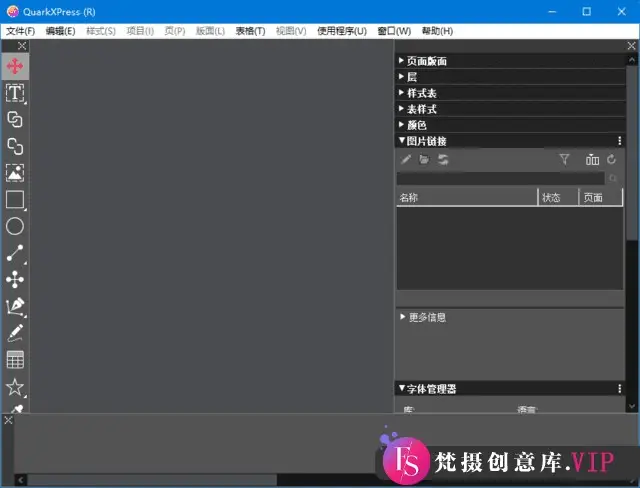
Task: Select the Freehand drawing tool
Action: point(15,333)
